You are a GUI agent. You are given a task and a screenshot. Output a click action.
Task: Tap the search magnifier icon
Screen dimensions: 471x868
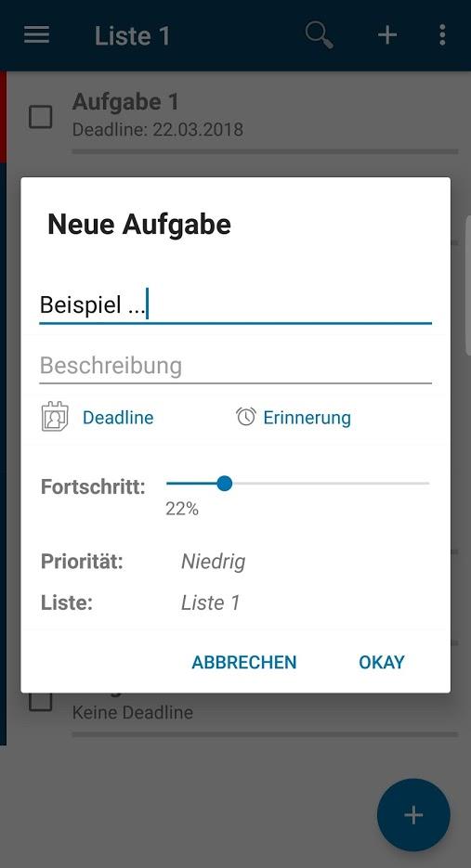tap(320, 35)
